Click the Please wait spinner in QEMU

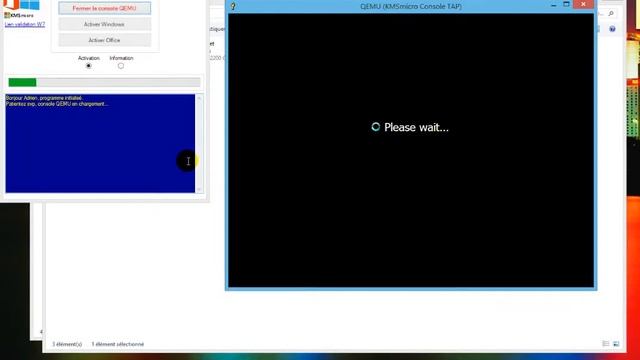click(376, 127)
